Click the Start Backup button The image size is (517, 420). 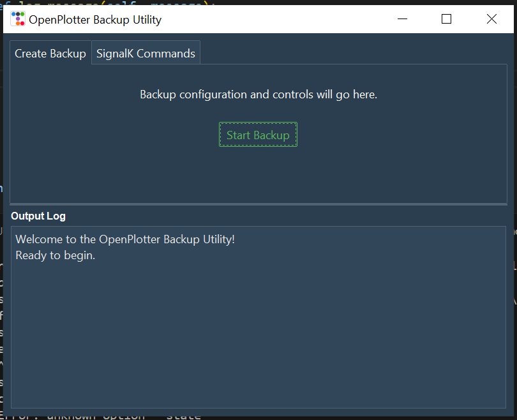(x=258, y=135)
